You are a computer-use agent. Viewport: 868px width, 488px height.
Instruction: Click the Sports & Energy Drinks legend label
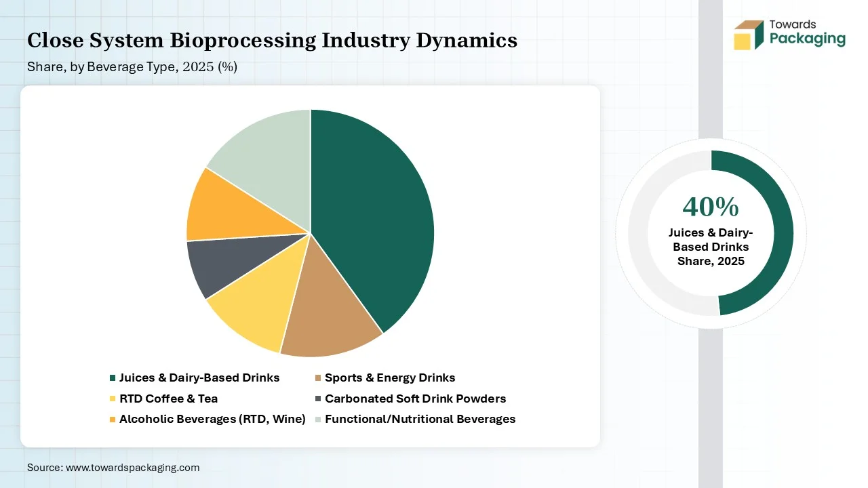(390, 378)
